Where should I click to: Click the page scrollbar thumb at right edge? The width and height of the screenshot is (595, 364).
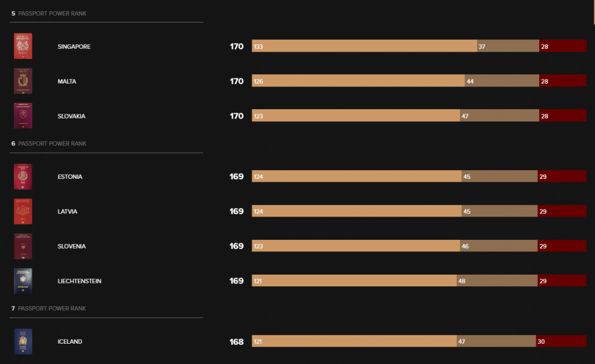594,12
